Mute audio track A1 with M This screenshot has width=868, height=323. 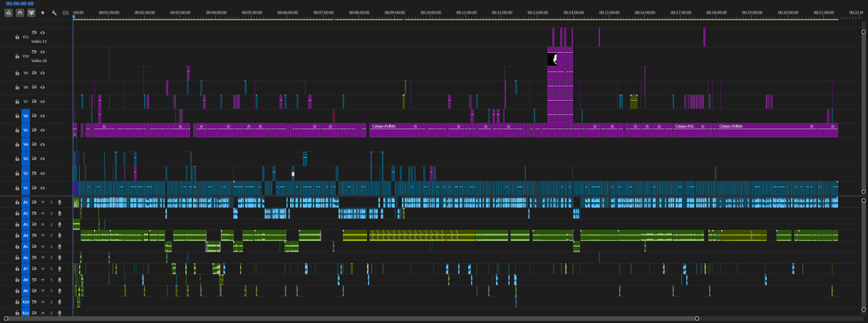pyautogui.click(x=43, y=203)
